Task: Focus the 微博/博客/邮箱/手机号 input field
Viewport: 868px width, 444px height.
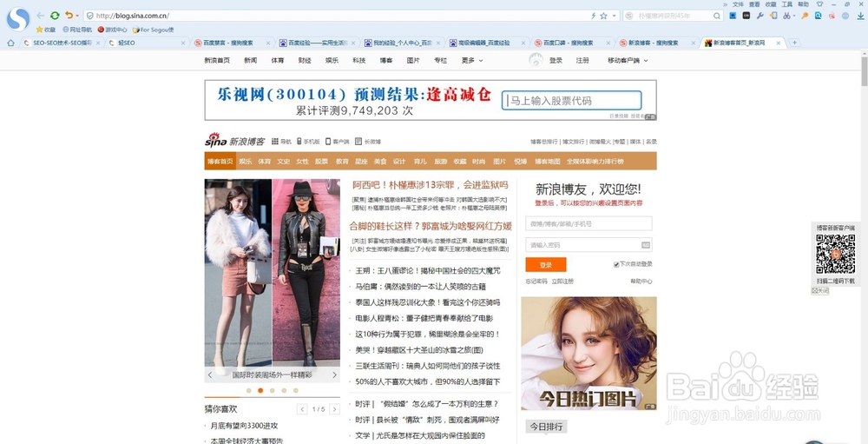Action: click(589, 223)
